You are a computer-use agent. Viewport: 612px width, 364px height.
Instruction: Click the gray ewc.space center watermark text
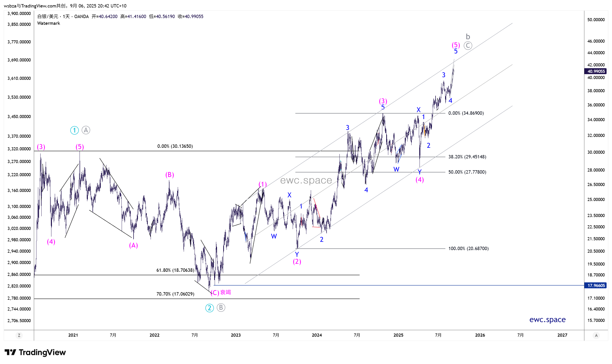point(306,180)
